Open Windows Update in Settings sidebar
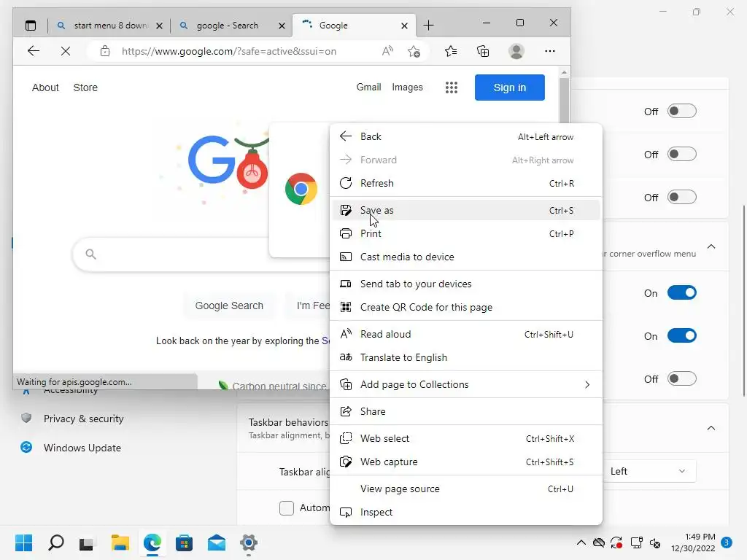This screenshot has width=747, height=560. coord(82,448)
